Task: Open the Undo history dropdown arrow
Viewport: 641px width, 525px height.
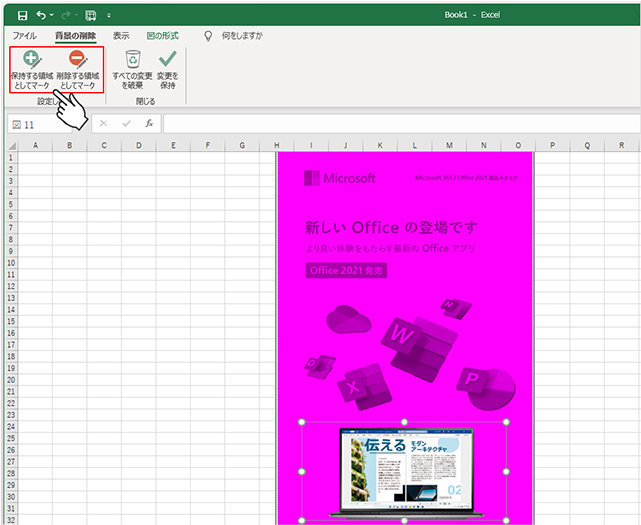Action: click(52, 16)
